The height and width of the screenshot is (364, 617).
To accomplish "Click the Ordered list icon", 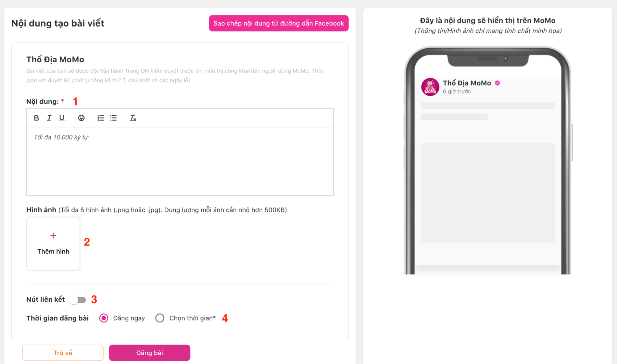I will click(100, 118).
